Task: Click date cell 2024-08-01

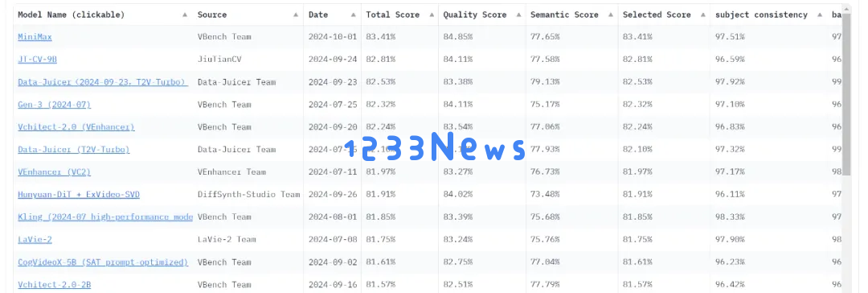Action: [333, 217]
